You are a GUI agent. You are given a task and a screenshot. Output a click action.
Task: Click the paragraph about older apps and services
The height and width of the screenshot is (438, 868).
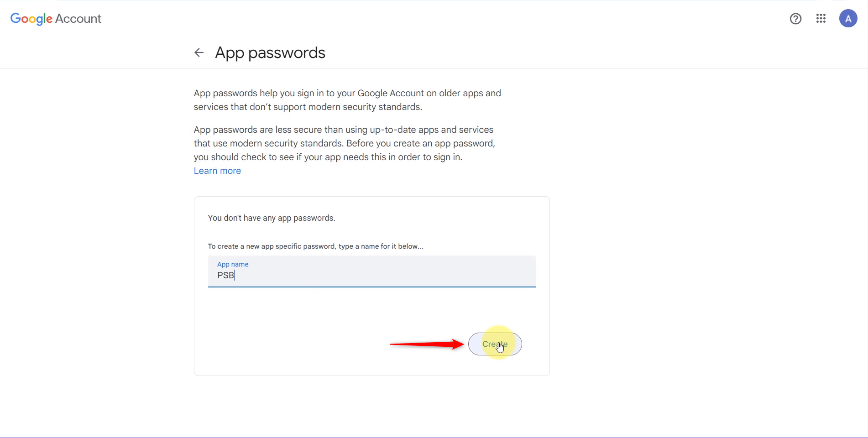(347, 100)
